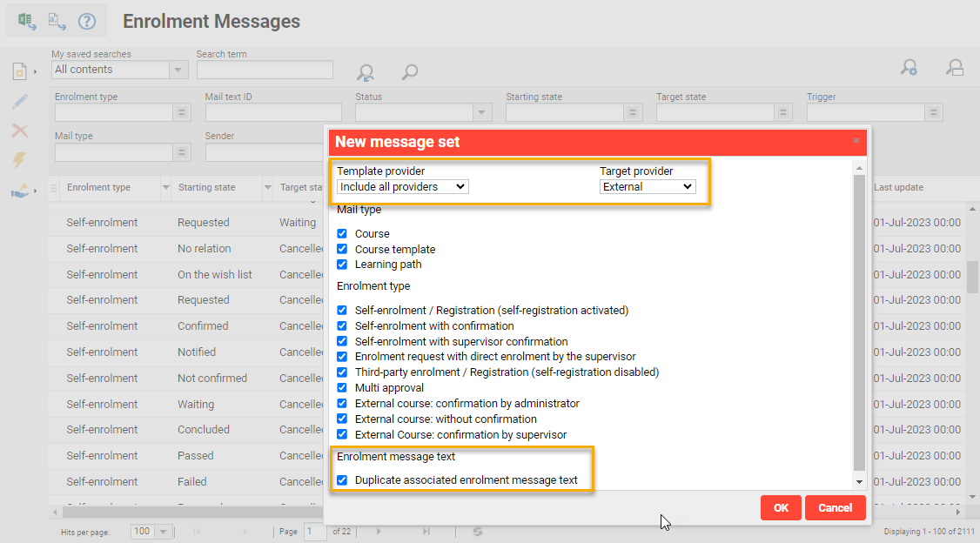Uncheck Duplicate associated enrolment message text
Screen dimensions: 980x543
click(342, 480)
